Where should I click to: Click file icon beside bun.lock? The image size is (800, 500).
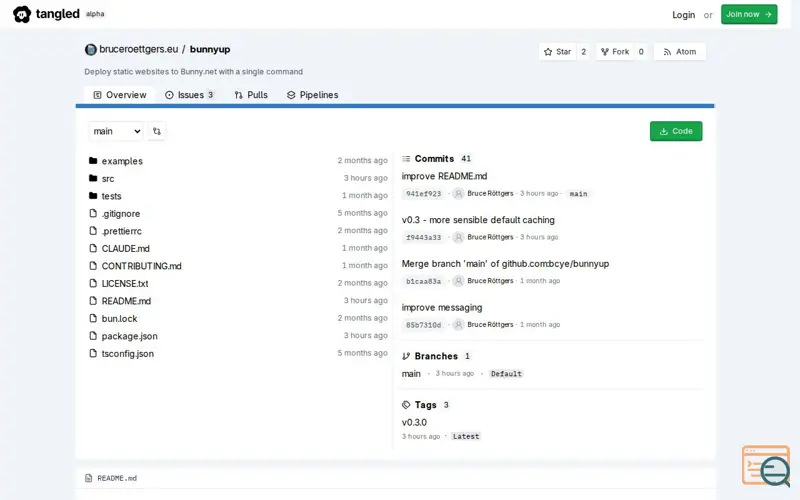tap(93, 318)
